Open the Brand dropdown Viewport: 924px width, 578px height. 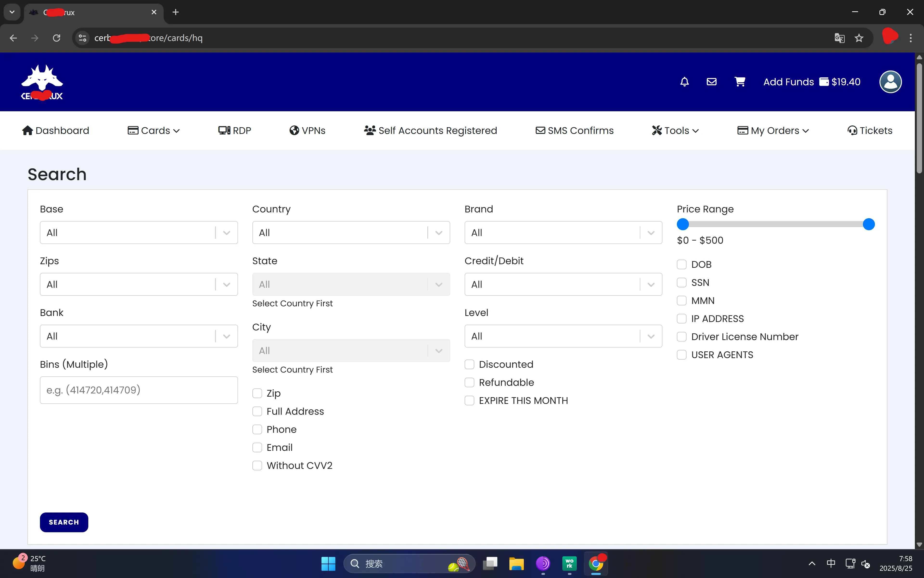(x=563, y=232)
